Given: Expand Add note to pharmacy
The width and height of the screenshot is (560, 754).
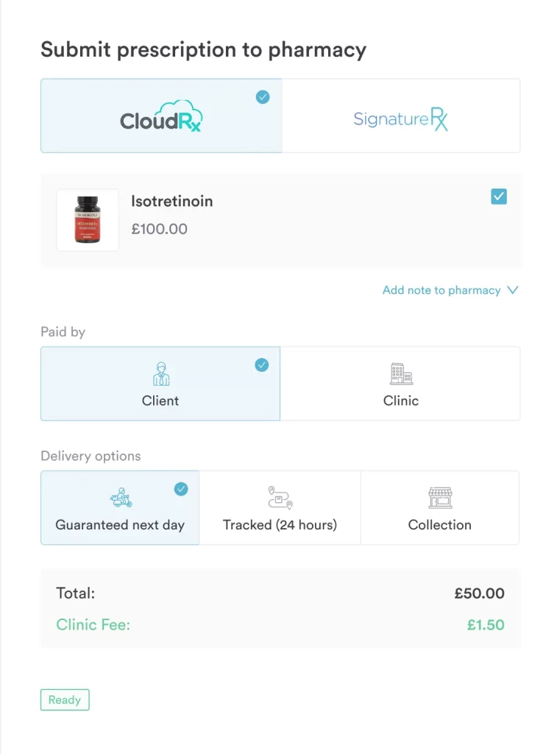Looking at the screenshot, I should (x=440, y=290).
